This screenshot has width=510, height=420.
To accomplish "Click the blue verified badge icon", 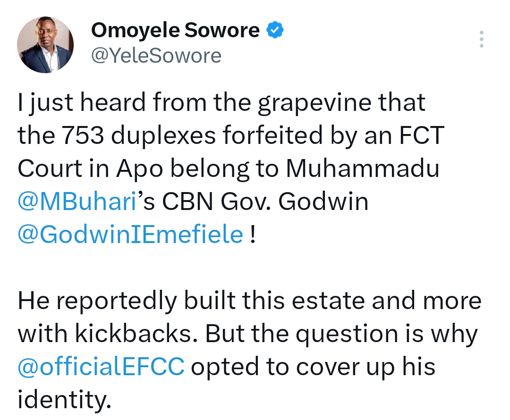I will (x=275, y=30).
